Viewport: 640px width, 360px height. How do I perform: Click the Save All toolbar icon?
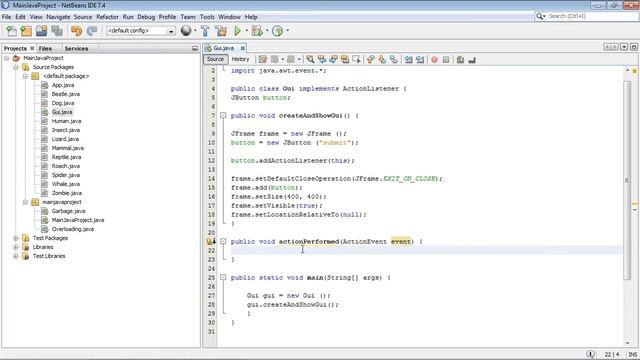click(x=57, y=31)
